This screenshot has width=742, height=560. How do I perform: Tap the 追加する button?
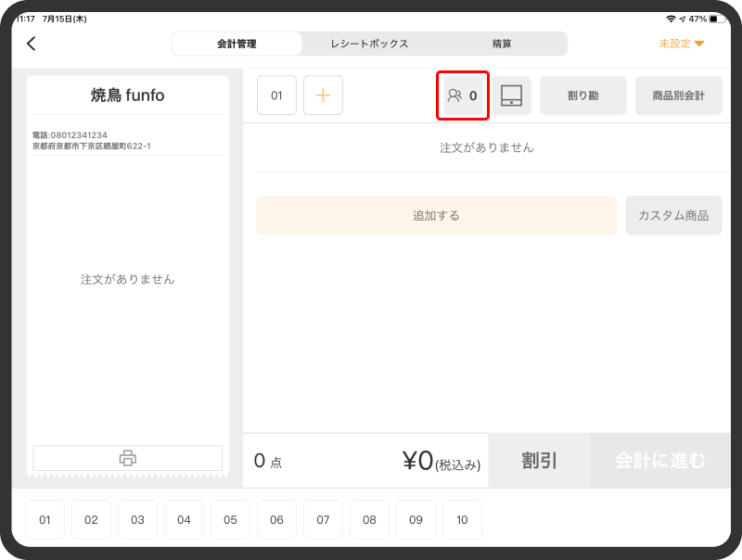click(436, 216)
